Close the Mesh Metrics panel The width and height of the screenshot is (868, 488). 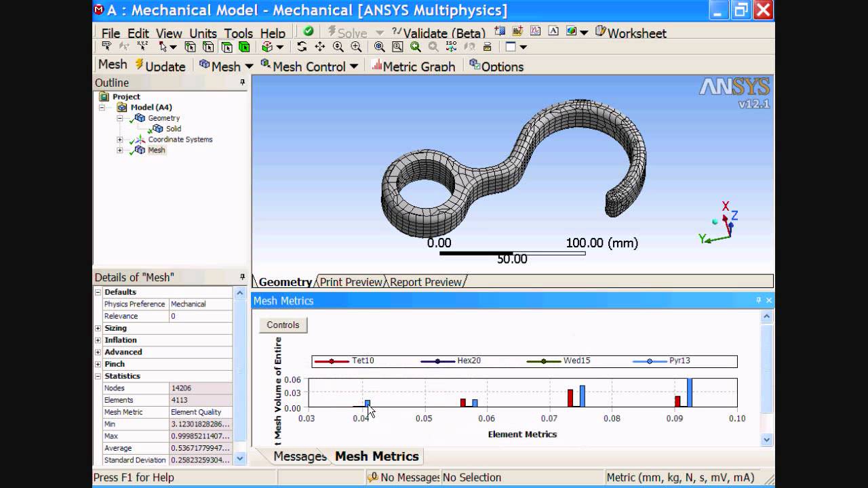click(x=769, y=300)
